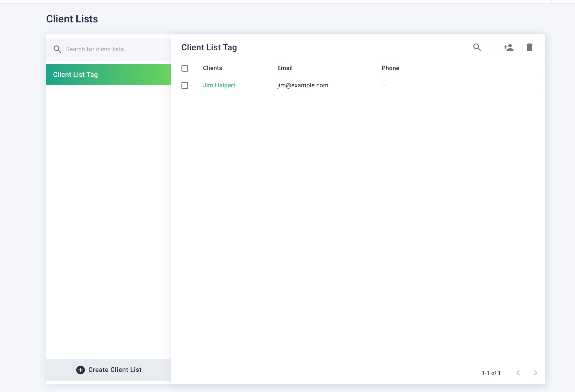This screenshot has width=575, height=392.
Task: Click the 1-1 of 1 pagination text
Action: coord(491,373)
